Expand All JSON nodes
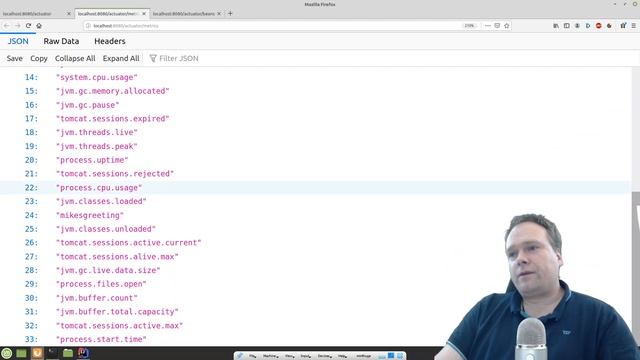The height and width of the screenshot is (360, 640). (x=121, y=58)
